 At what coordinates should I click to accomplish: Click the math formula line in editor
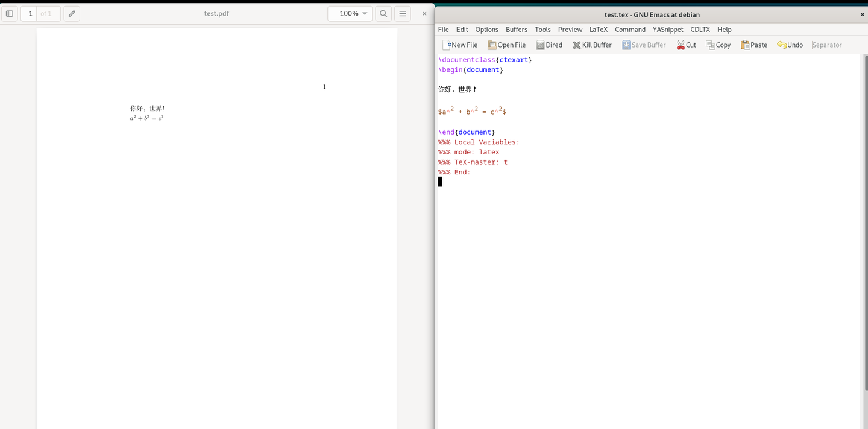(472, 111)
